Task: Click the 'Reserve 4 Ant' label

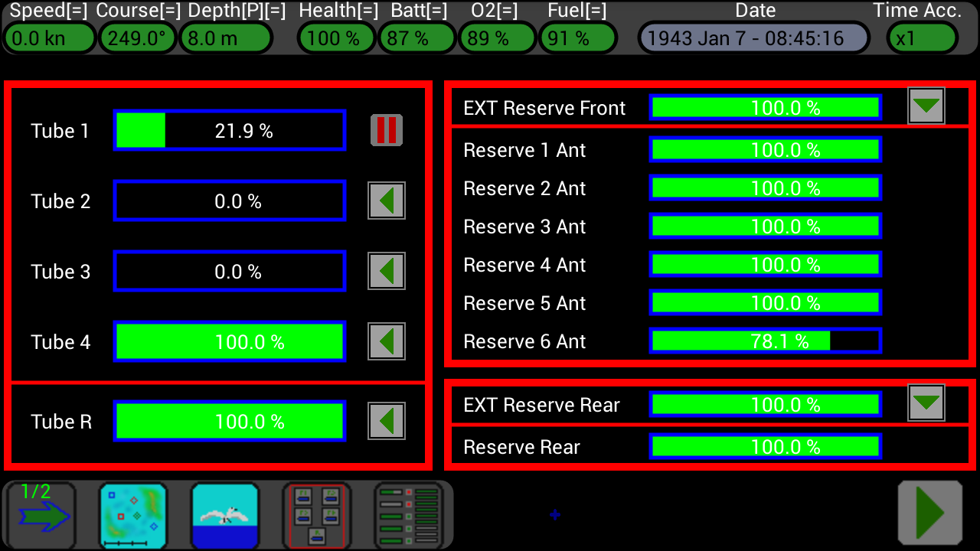Action: click(x=524, y=265)
